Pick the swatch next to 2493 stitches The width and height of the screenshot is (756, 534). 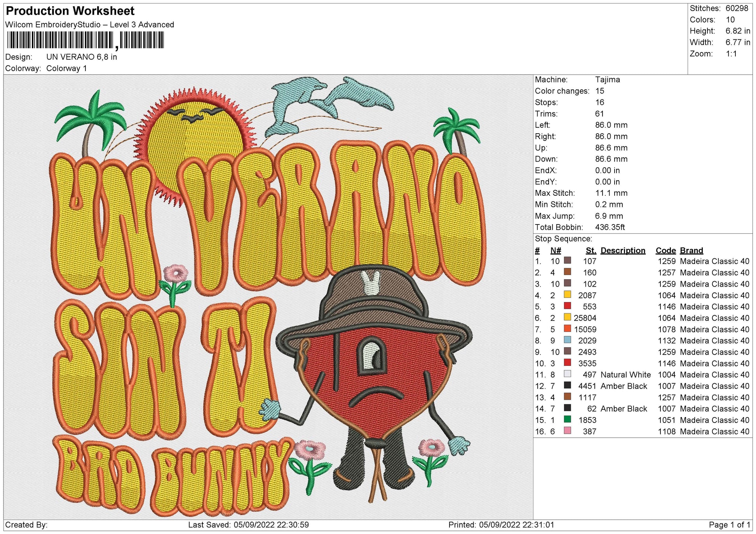click(567, 351)
